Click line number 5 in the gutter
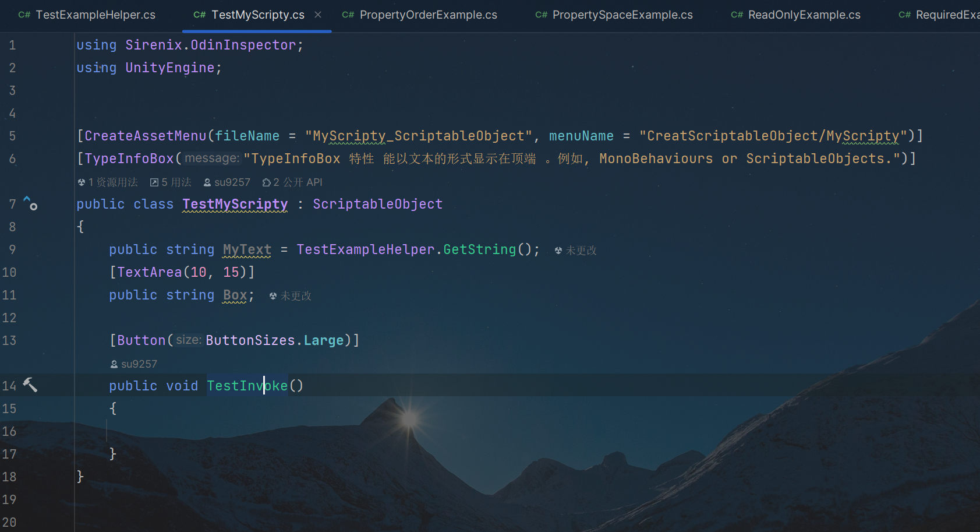 pos(12,136)
